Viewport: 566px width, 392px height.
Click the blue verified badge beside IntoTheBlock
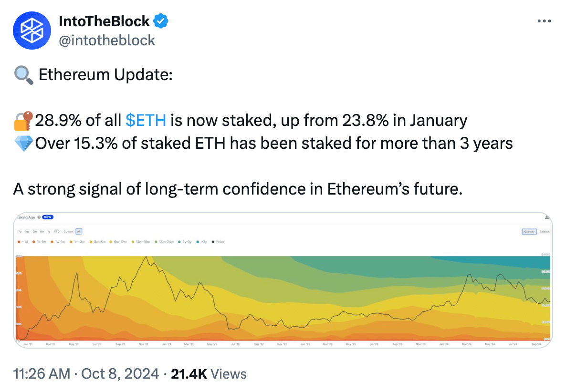(x=161, y=21)
